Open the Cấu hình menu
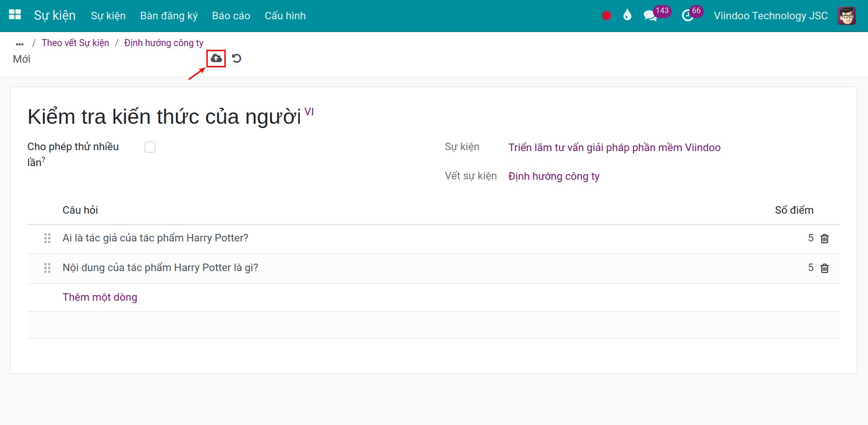Image resolution: width=868 pixels, height=425 pixels. coord(285,16)
